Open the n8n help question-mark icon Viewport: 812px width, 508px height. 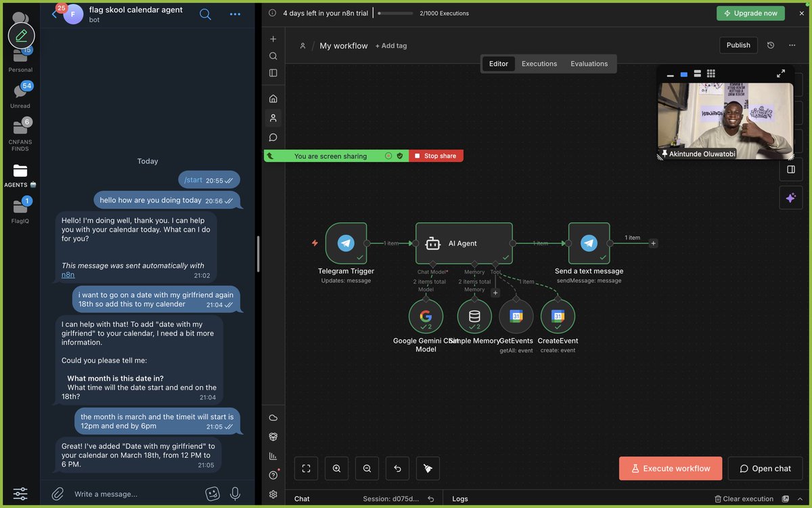click(x=273, y=475)
